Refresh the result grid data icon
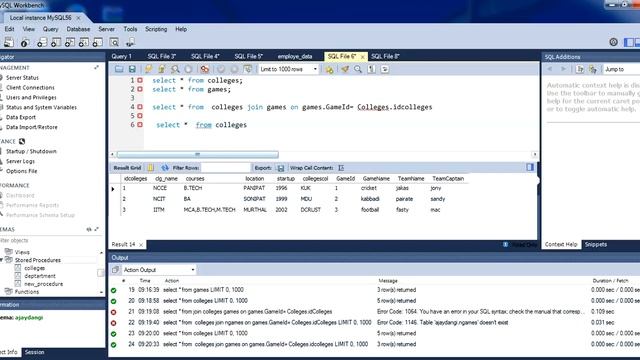The image size is (640, 360). (x=165, y=168)
